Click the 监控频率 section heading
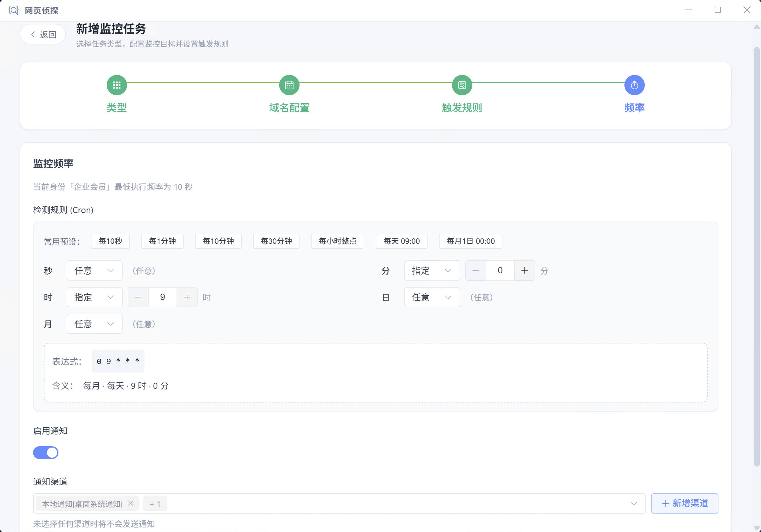 tap(53, 164)
